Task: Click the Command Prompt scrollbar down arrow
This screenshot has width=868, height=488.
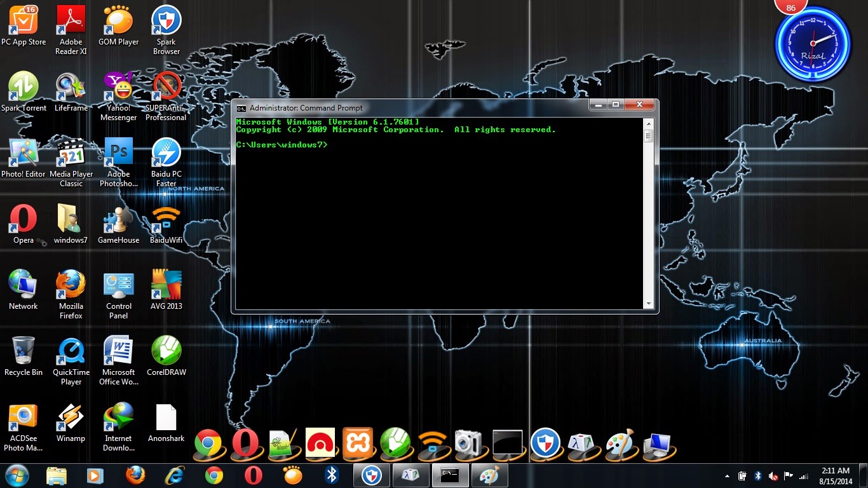Action: (x=648, y=304)
